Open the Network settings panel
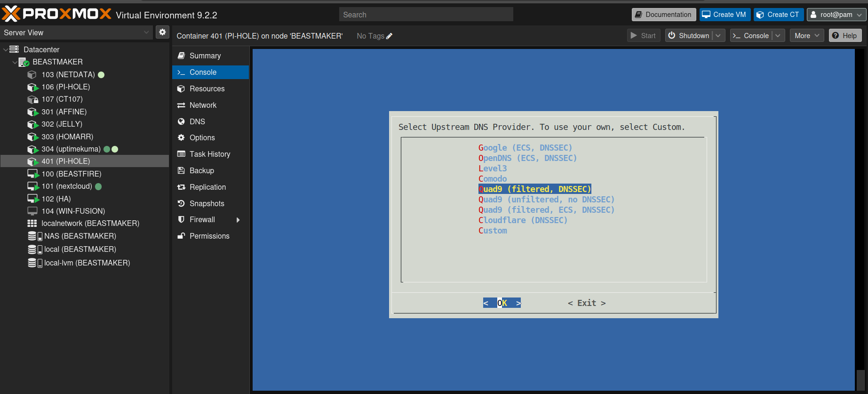 210,105
